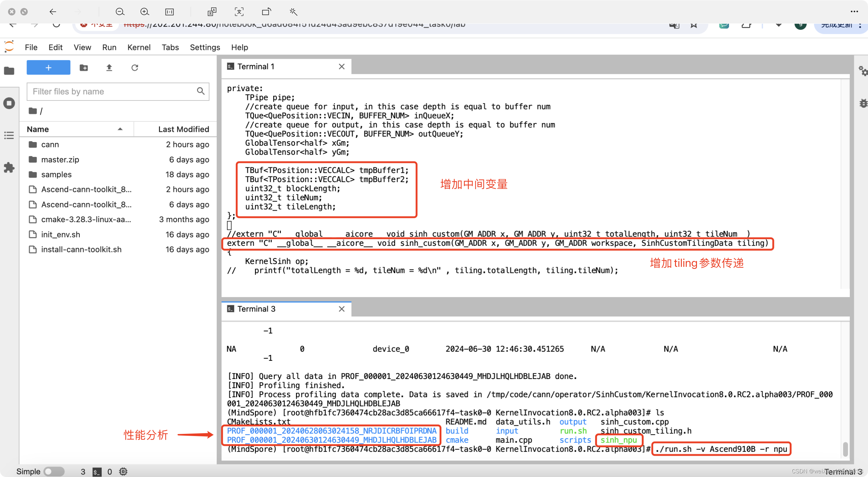Open the extension manager puzzle icon

pyautogui.click(x=9, y=167)
